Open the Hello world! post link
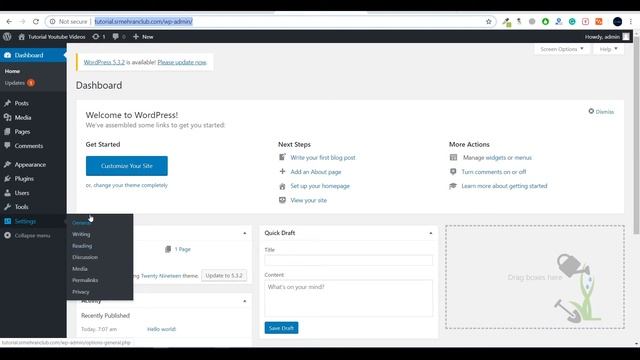The height and width of the screenshot is (360, 640). pos(161,329)
